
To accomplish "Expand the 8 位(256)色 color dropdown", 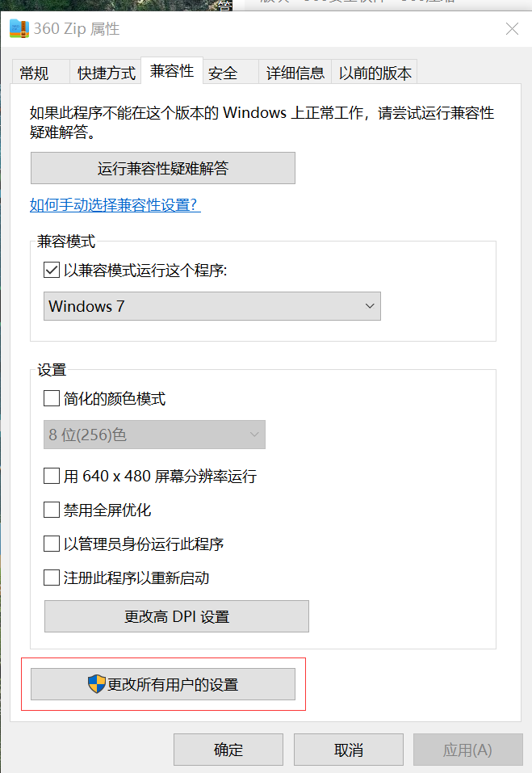I will coord(155,435).
